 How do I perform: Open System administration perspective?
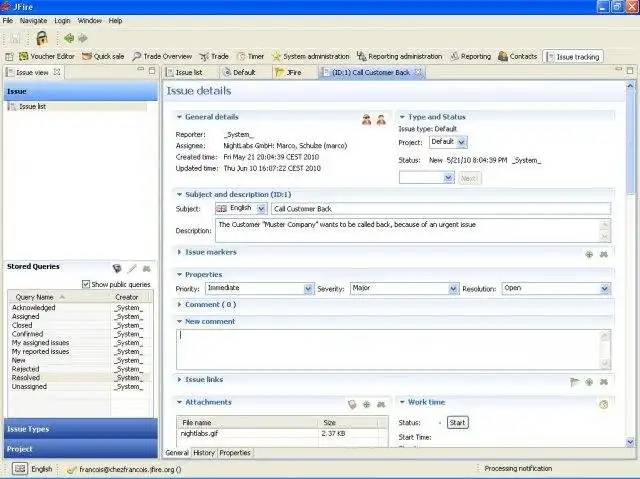(311, 56)
